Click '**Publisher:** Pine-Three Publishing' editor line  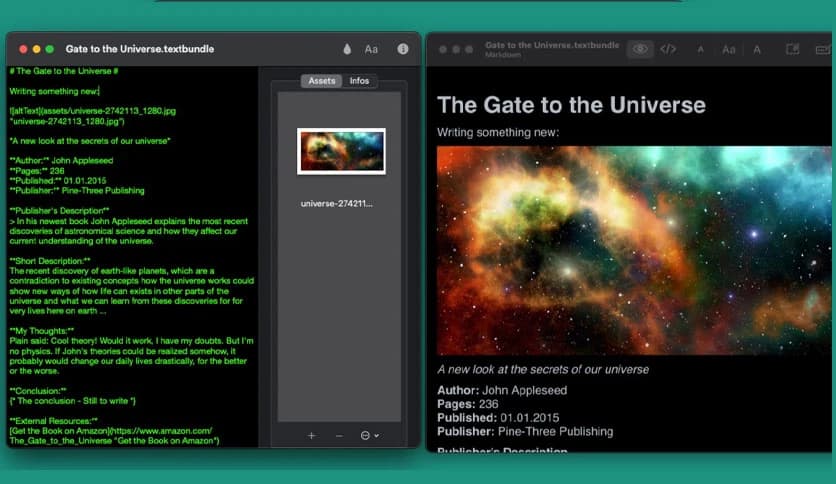[77, 191]
